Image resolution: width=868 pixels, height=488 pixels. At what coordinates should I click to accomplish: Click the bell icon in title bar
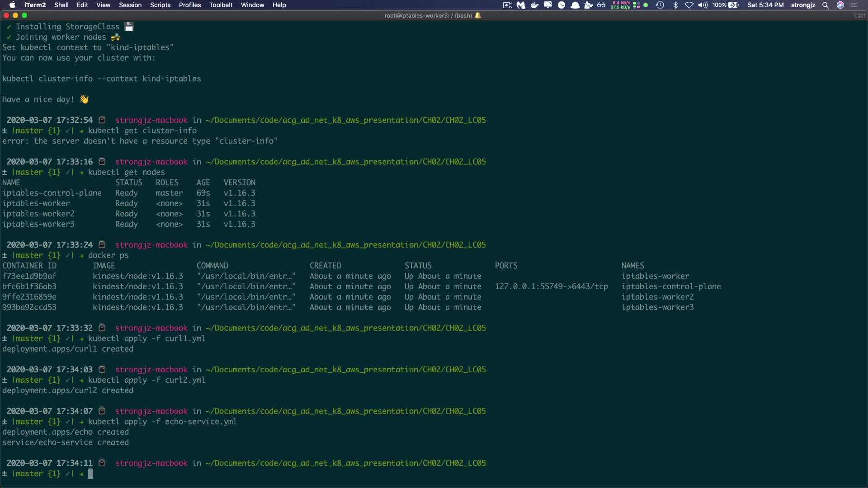point(478,15)
